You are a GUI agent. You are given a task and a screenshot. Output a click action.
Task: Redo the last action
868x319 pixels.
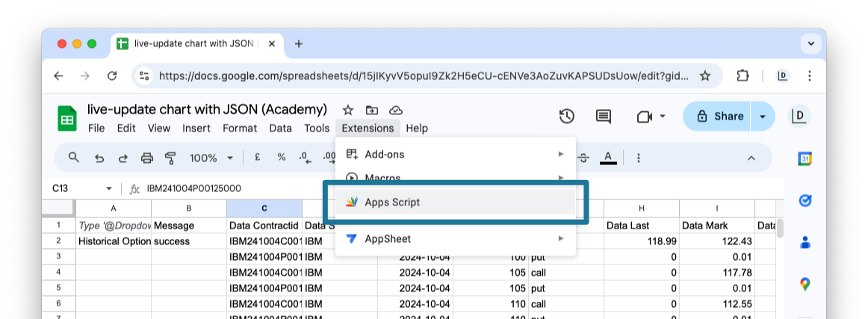pos(123,158)
